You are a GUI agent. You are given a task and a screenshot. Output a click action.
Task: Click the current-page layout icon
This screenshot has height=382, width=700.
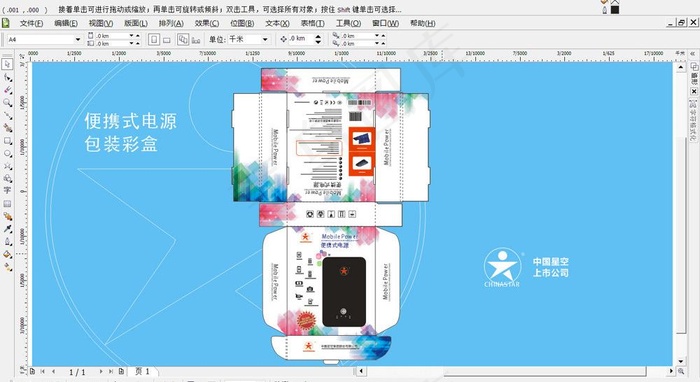[x=196, y=40]
